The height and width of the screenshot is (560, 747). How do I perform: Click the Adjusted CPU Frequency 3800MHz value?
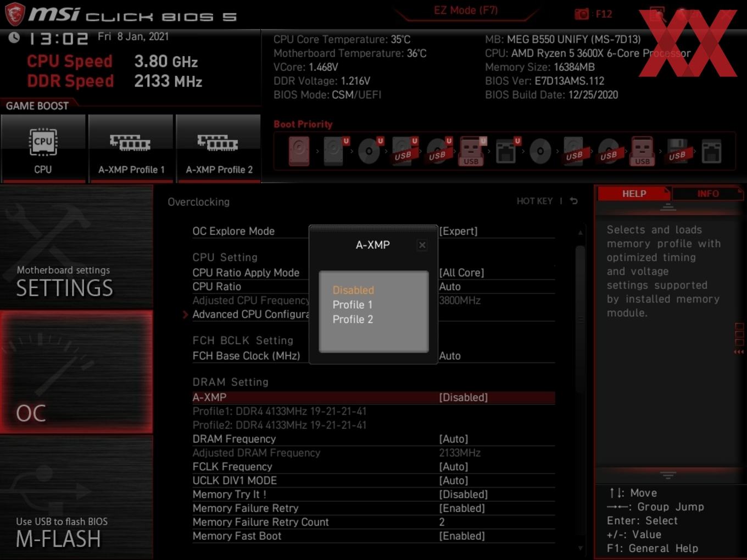460,300
